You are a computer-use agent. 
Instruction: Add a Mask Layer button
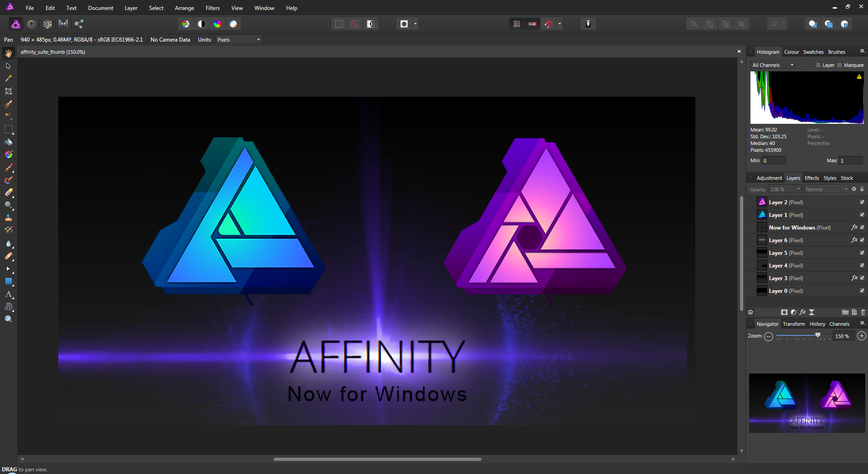784,312
